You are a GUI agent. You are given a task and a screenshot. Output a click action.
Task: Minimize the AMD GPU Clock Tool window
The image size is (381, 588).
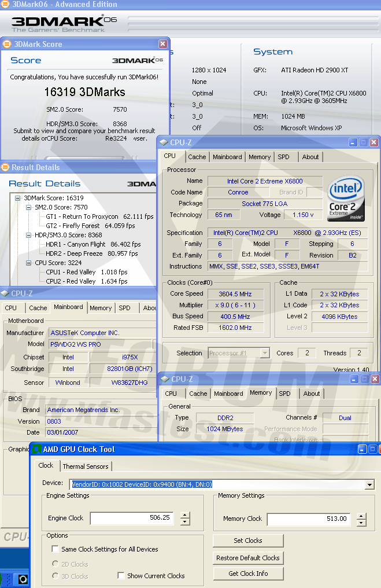click(x=362, y=449)
